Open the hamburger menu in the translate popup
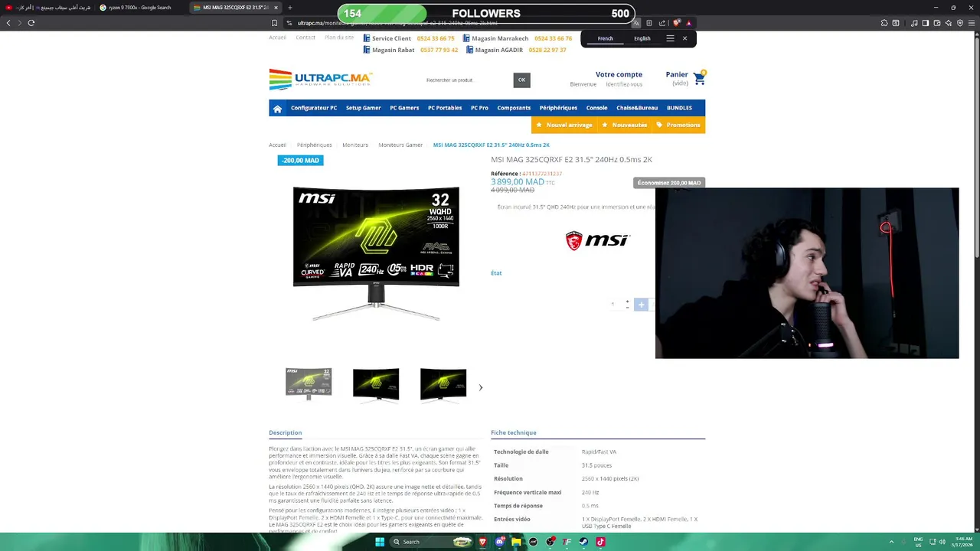The width and height of the screenshot is (980, 551). (670, 38)
